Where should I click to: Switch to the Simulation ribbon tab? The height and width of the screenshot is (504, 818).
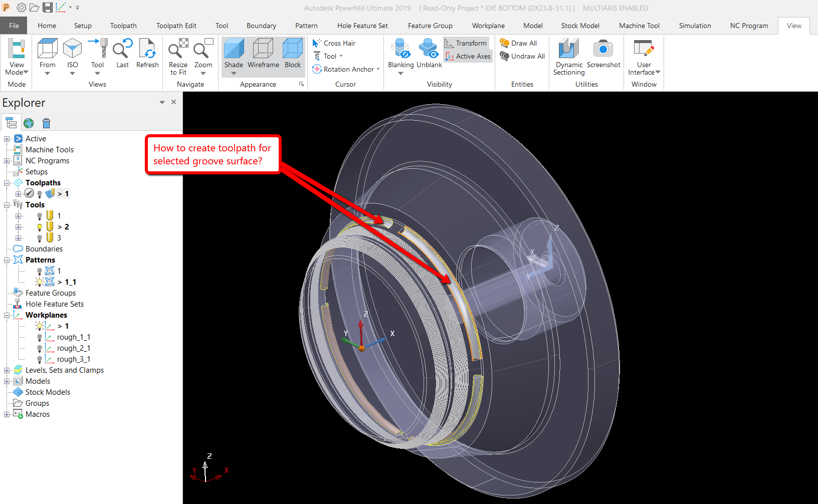point(695,25)
